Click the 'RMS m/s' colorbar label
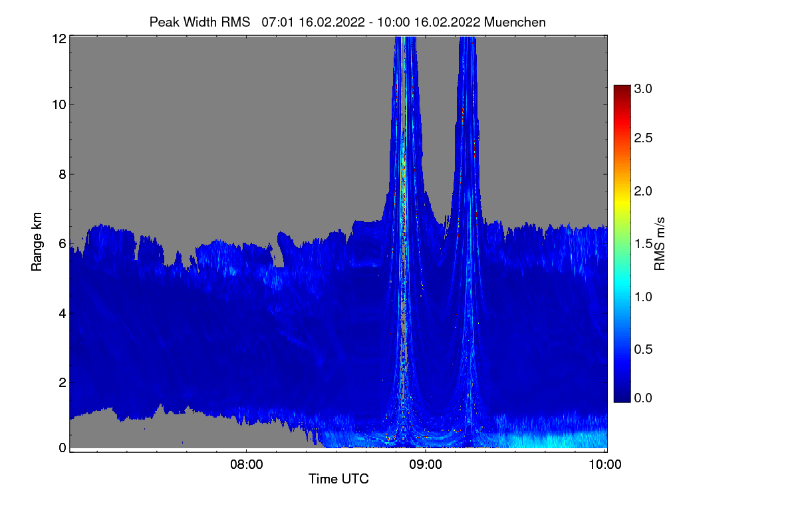The width and height of the screenshot is (798, 532). (x=660, y=243)
